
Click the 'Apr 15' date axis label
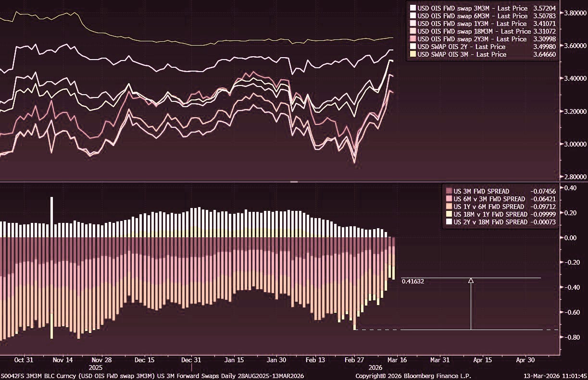[x=482, y=359]
